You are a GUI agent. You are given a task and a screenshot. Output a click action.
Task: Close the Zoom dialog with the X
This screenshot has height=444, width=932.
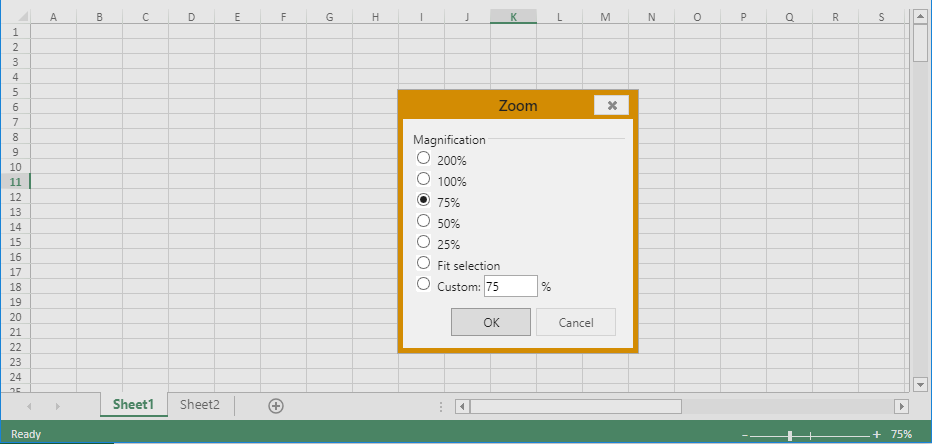(x=612, y=105)
